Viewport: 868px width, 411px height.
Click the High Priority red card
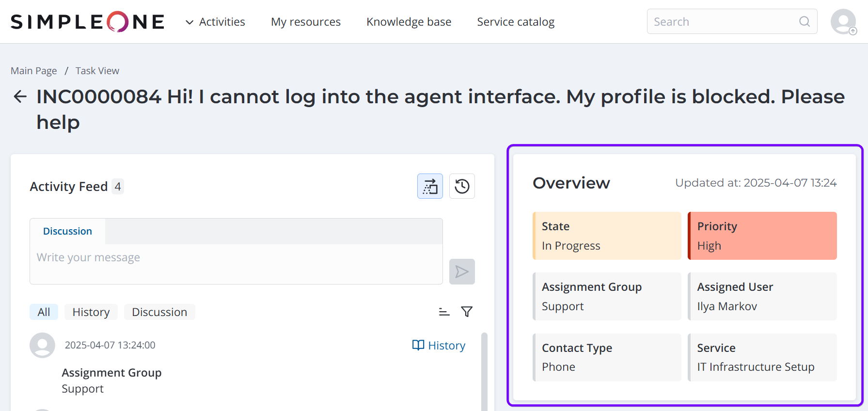762,236
